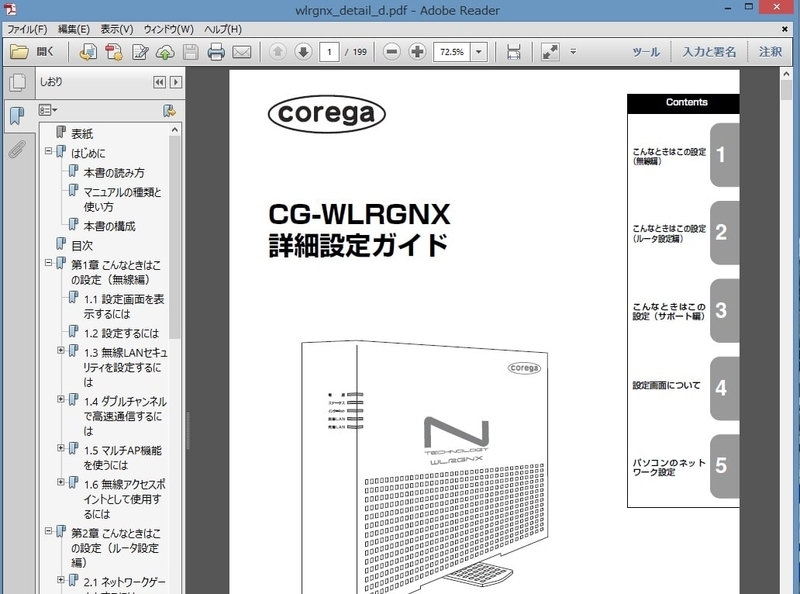Image resolution: width=800 pixels, height=594 pixels.
Task: Select the マニュアルの種類と使い方 bookmark
Action: click(122, 200)
